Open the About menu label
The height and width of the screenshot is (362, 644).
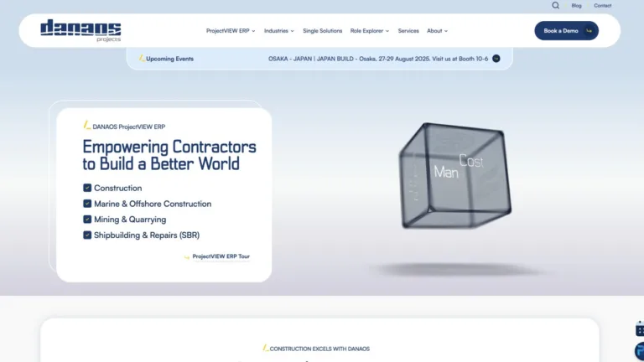(x=434, y=31)
